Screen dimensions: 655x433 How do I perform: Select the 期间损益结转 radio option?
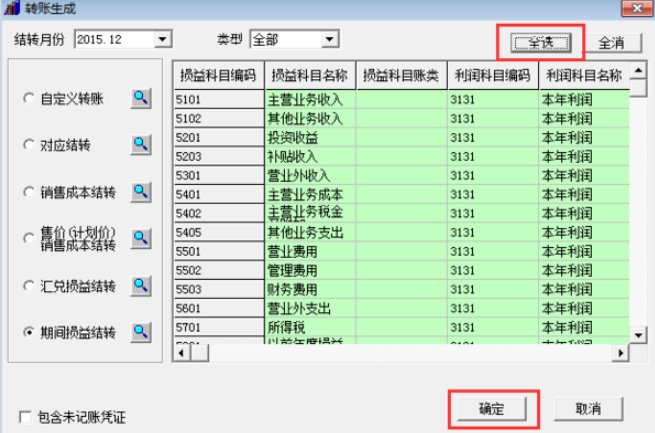(x=28, y=333)
